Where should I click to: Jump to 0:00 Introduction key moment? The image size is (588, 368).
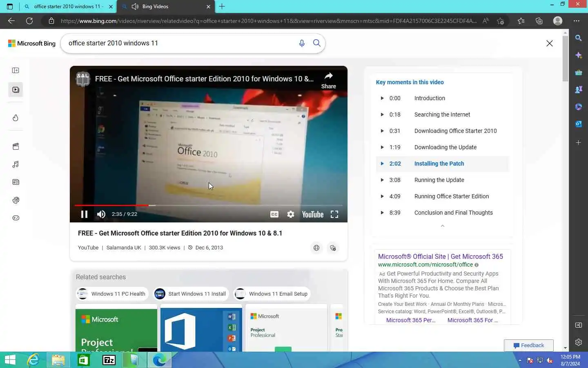(x=442, y=98)
